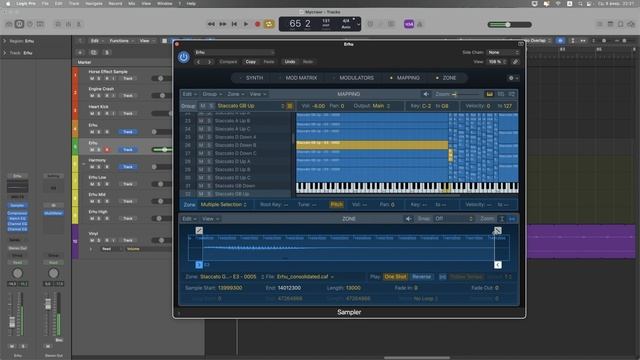
Task: Select the Zone view icon in Mapping
Action: click(512, 94)
